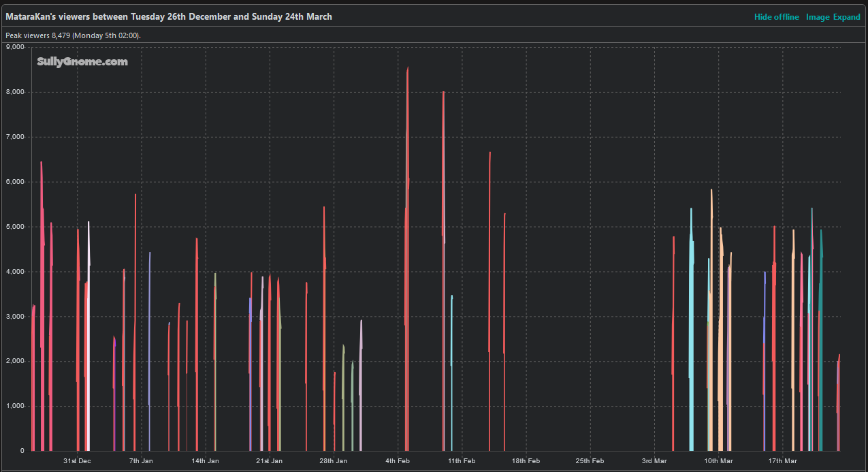The width and height of the screenshot is (868, 472).
Task: Click the SullyGnome.com watermark logo
Action: tap(82, 62)
